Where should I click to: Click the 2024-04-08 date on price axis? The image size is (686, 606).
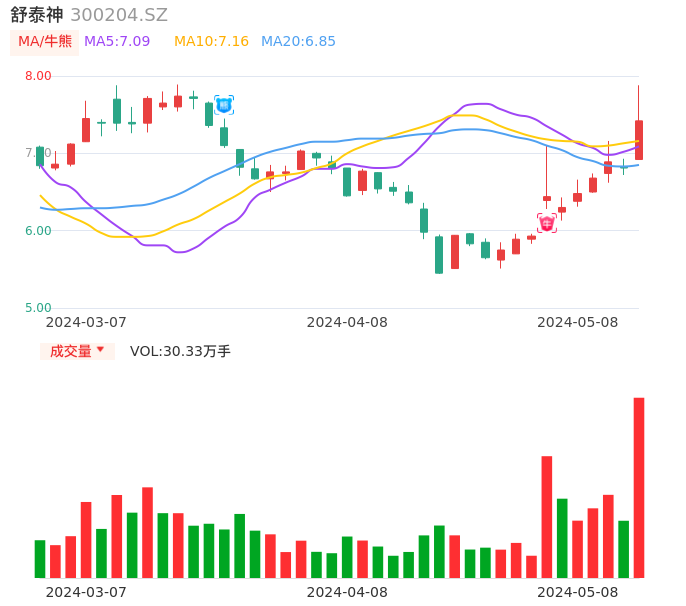(347, 322)
